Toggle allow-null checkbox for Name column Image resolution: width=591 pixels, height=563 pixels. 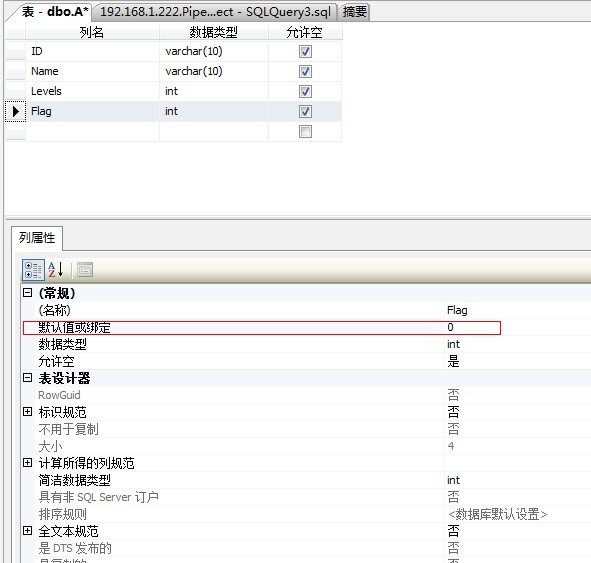click(305, 72)
